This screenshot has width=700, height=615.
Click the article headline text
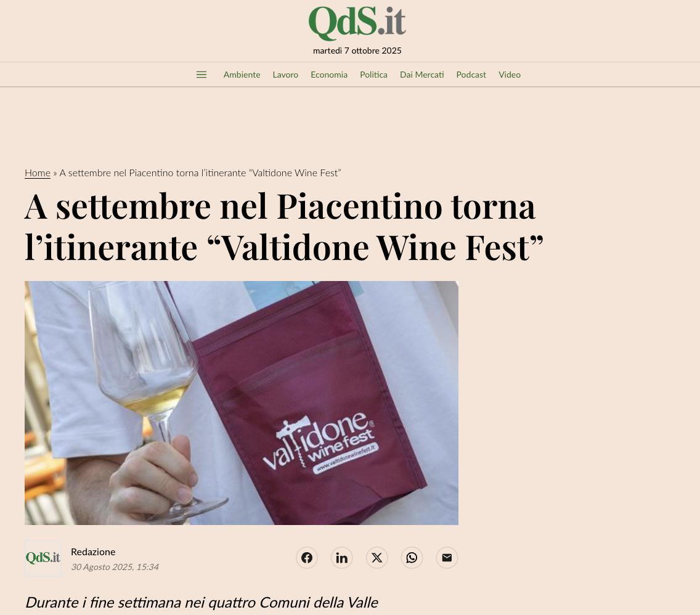[284, 227]
